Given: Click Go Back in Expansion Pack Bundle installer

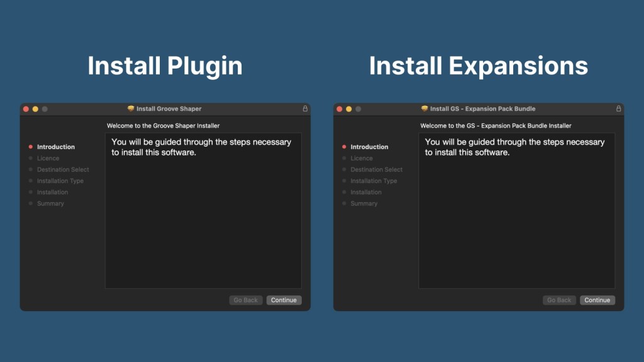Looking at the screenshot, I should coord(559,300).
